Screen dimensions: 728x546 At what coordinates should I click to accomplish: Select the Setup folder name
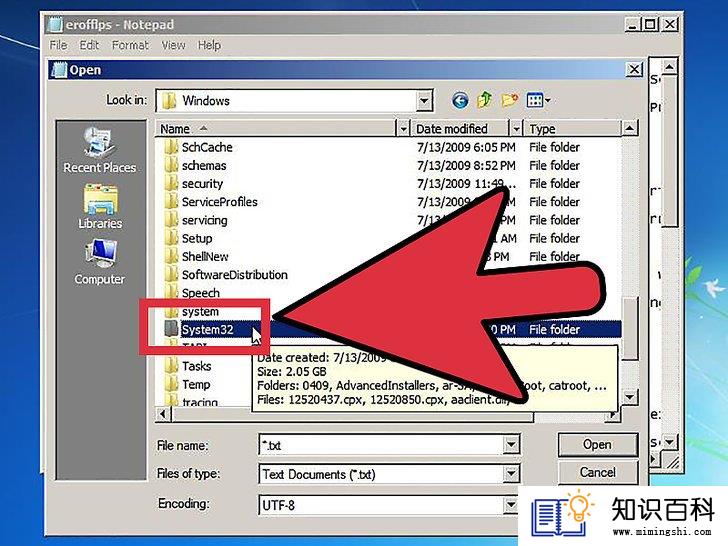click(197, 238)
